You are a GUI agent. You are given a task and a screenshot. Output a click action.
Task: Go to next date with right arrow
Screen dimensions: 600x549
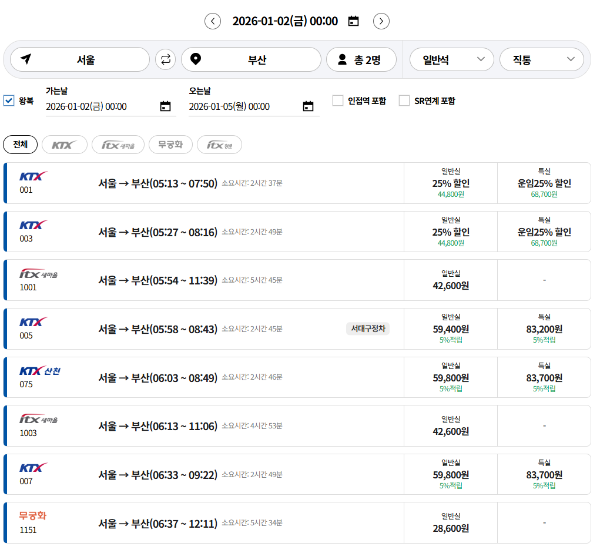pos(381,21)
